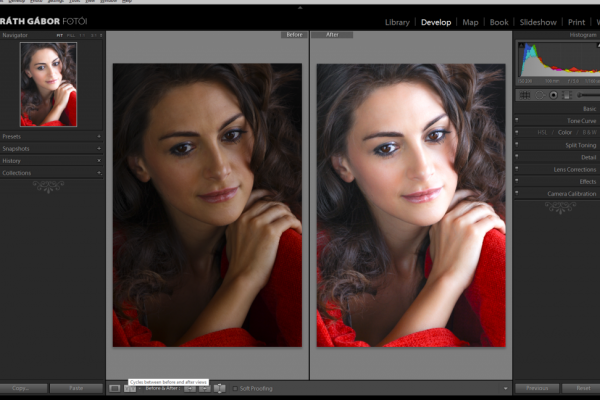600x400 pixels.
Task: Switch to B & W adjustment mode
Action: point(589,132)
